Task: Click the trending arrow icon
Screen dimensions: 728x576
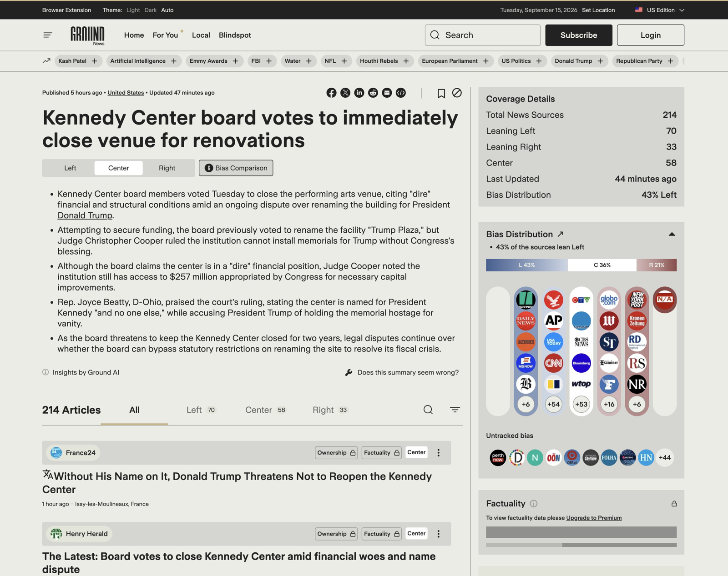Action: pos(46,61)
